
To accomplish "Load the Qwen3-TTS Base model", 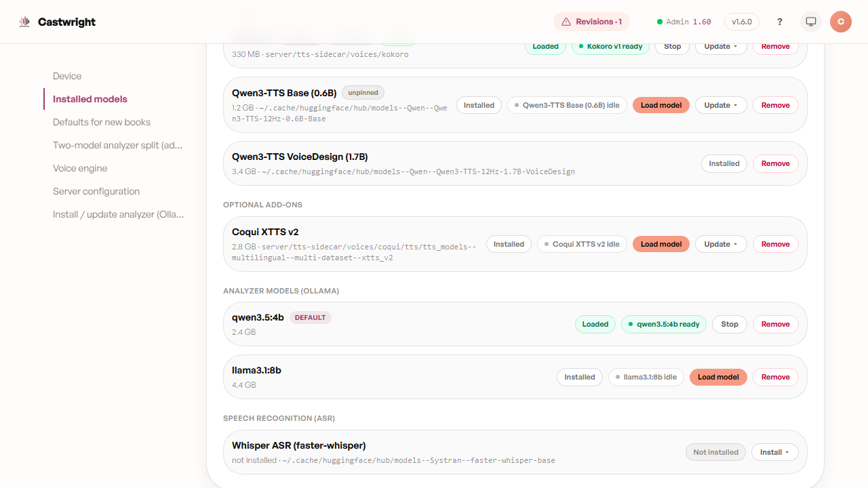I will tap(661, 105).
